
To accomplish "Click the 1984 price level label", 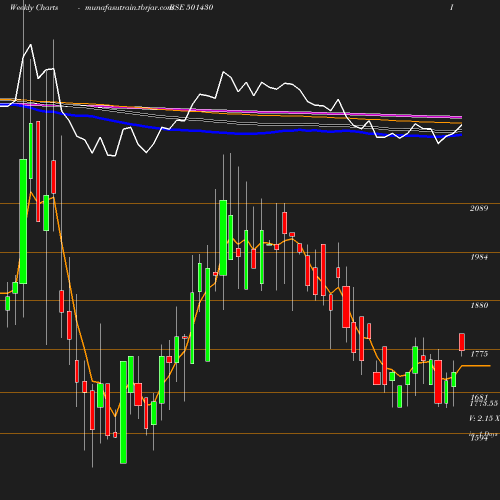I will 479,257.
